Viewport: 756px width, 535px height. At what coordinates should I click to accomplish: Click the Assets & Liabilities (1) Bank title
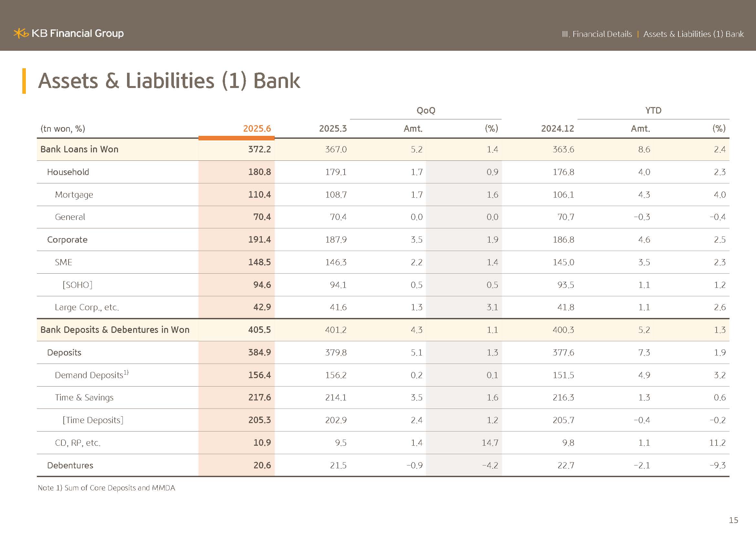click(x=169, y=81)
